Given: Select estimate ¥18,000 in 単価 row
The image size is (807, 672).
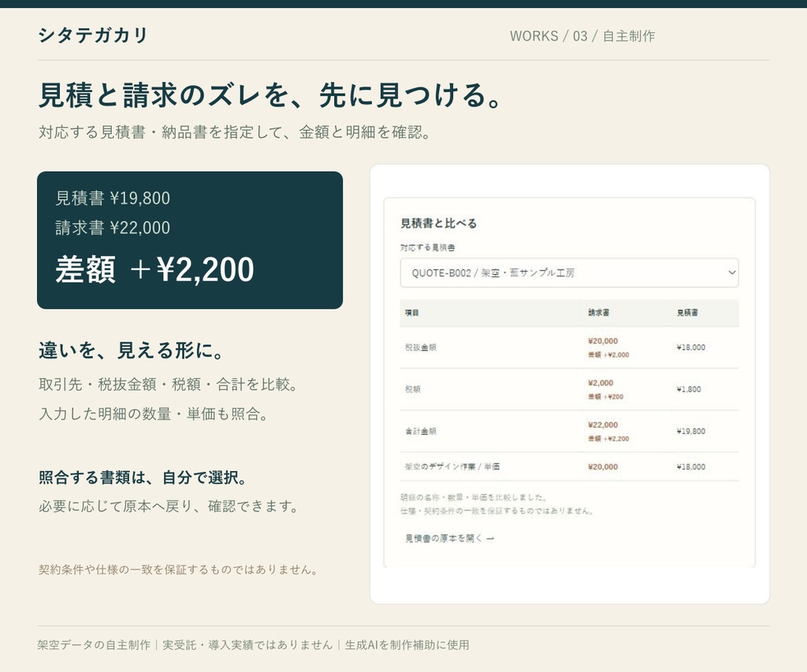Looking at the screenshot, I should (x=690, y=466).
